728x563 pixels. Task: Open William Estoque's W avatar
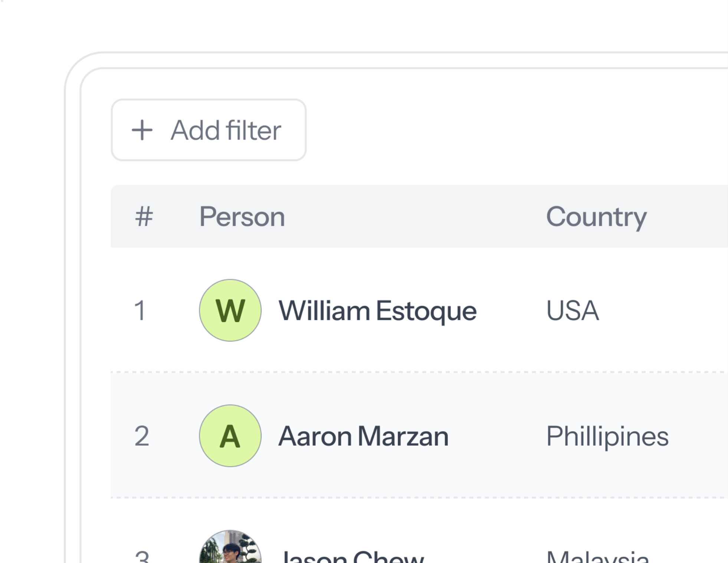[230, 310]
